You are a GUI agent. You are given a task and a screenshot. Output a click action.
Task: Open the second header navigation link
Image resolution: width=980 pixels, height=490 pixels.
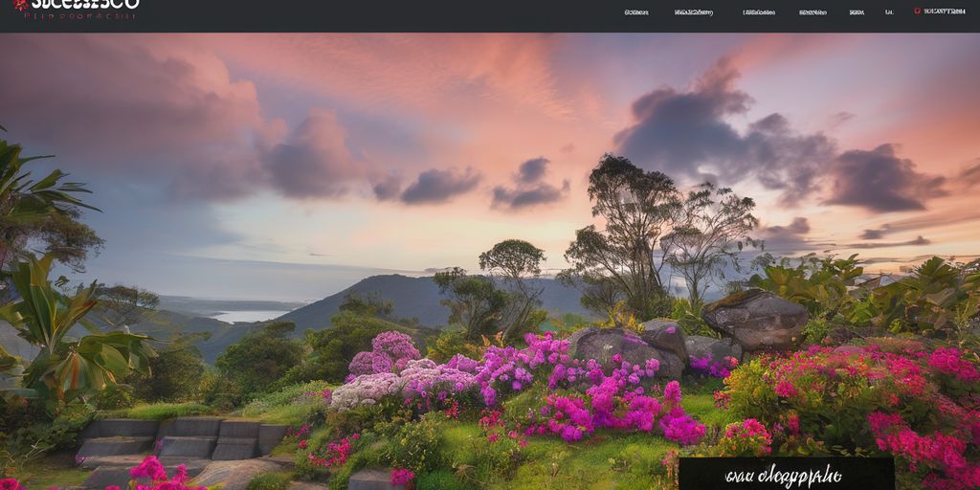point(693,12)
